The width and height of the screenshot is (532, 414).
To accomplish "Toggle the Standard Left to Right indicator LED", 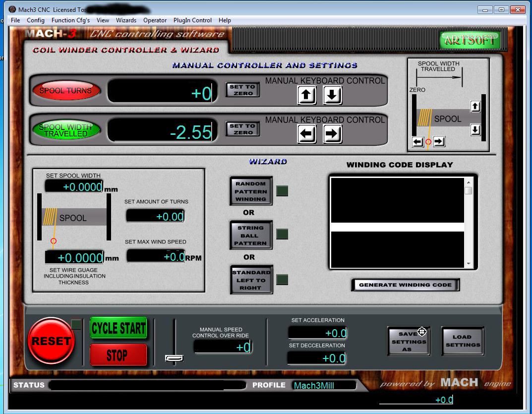I will tap(282, 280).
